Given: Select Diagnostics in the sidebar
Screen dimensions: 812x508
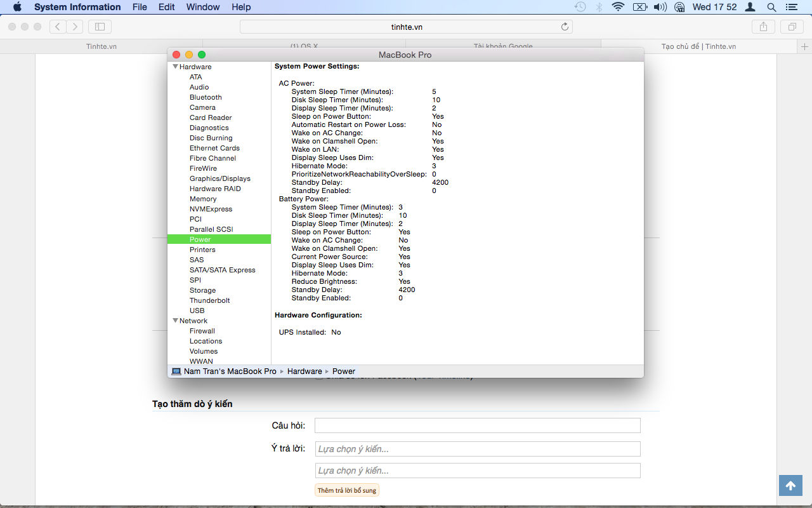Looking at the screenshot, I should click(209, 128).
